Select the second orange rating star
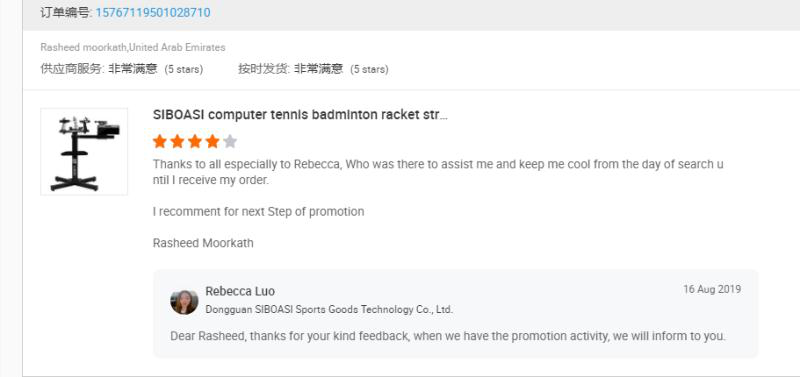Viewport: 800px width, 377px height. click(x=177, y=141)
